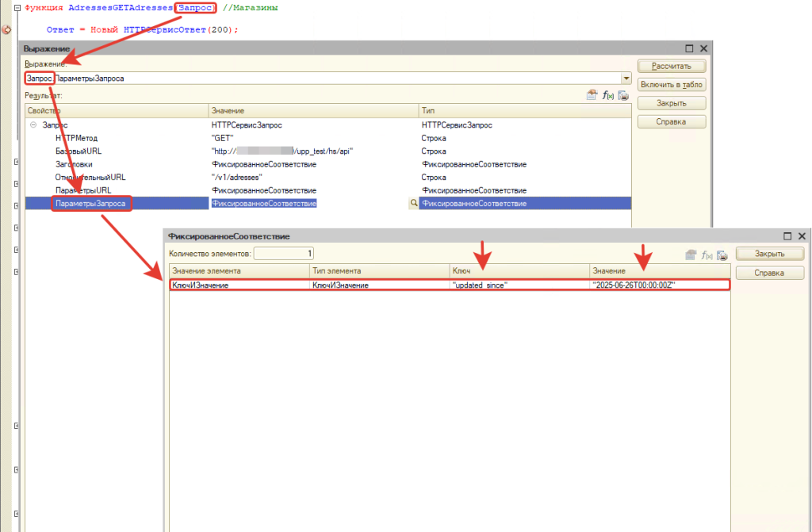Viewport: 812px width, 532px height.
Task: Collapse the Запрос tree node
Action: point(33,125)
